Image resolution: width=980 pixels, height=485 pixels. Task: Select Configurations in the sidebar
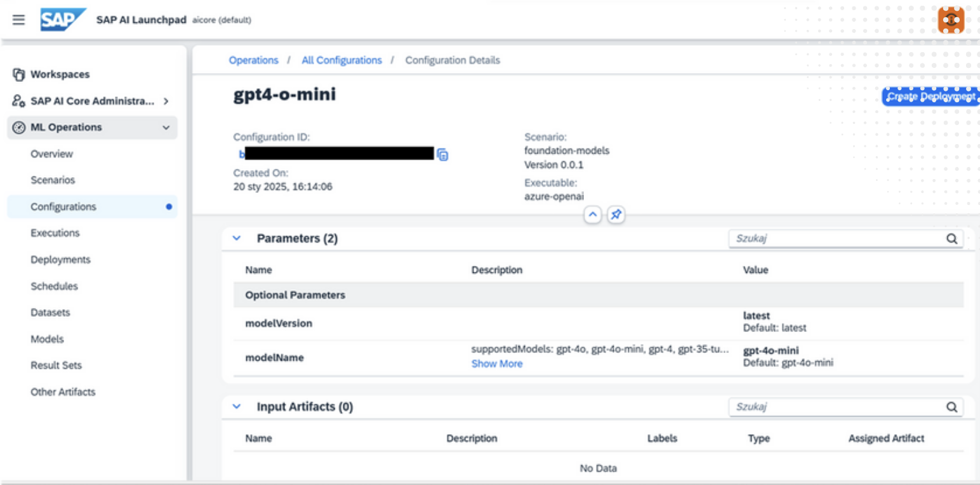pos(92,207)
